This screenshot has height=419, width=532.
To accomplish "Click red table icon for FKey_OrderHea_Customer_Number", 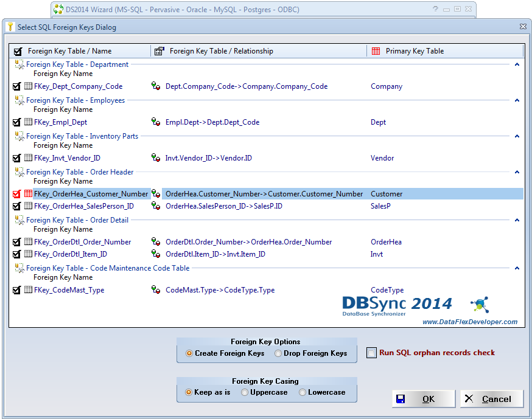I will 28,194.
